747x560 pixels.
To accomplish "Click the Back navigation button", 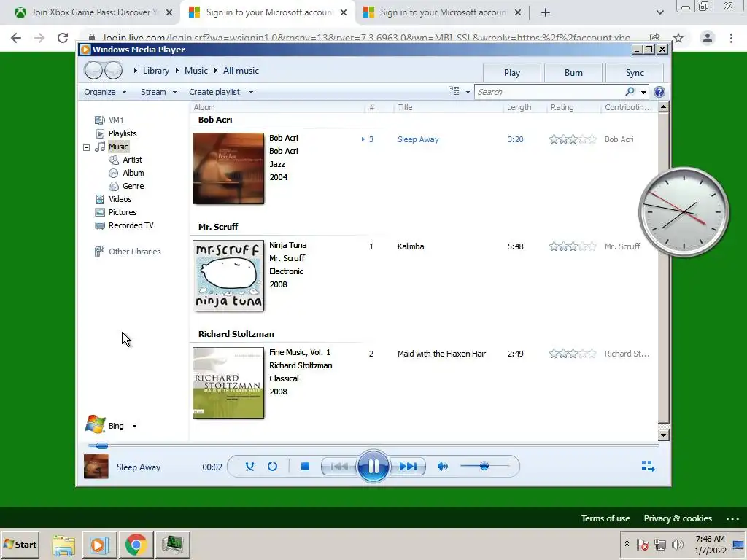I will click(x=93, y=71).
